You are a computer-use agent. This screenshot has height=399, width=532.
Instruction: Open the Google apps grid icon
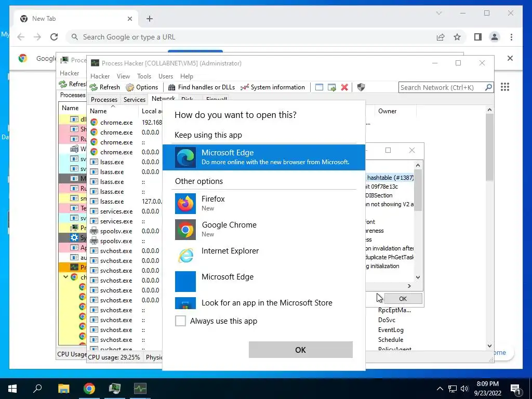[505, 87]
